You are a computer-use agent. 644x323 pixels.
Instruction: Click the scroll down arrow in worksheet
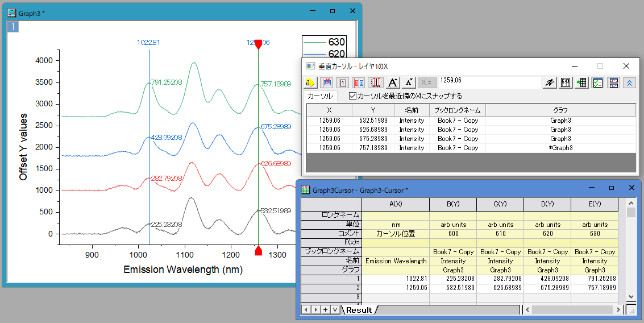click(x=631, y=297)
